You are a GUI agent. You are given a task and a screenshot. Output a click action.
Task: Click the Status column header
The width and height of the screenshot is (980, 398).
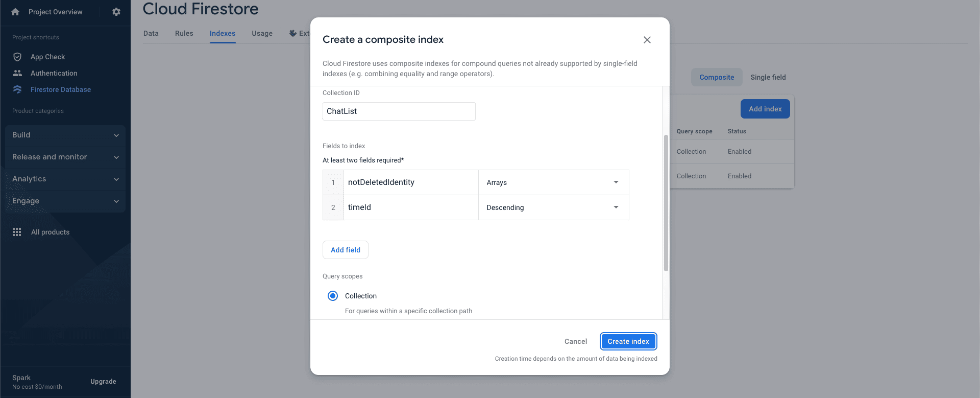tap(737, 131)
